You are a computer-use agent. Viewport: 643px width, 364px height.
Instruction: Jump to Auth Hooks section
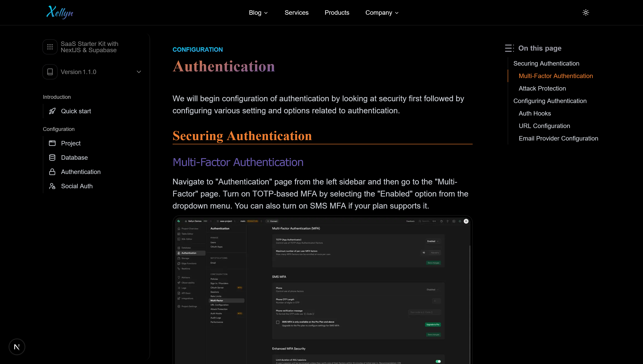tap(535, 113)
